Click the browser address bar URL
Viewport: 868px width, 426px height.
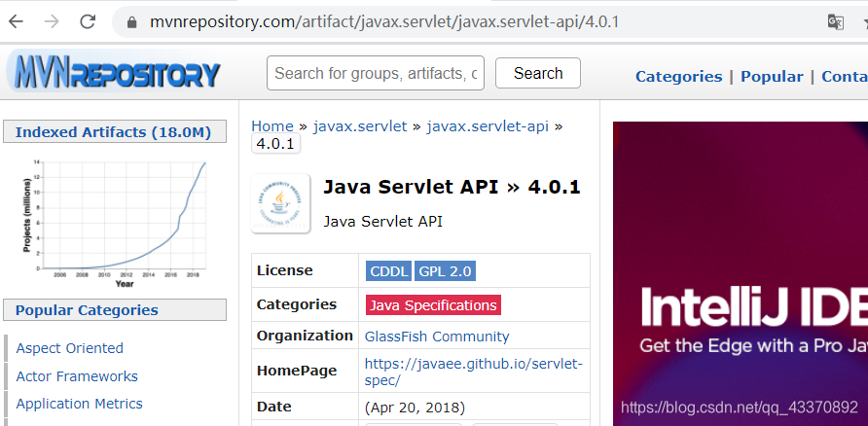coord(384,22)
